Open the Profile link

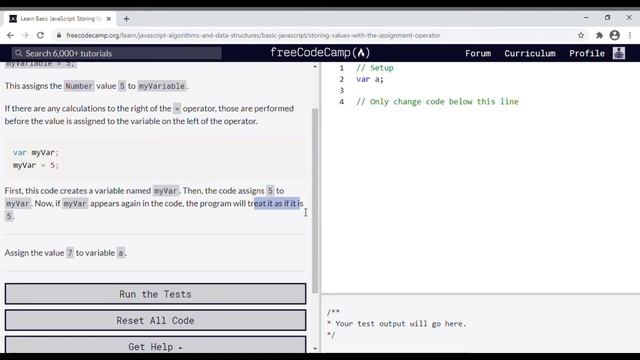(x=587, y=53)
